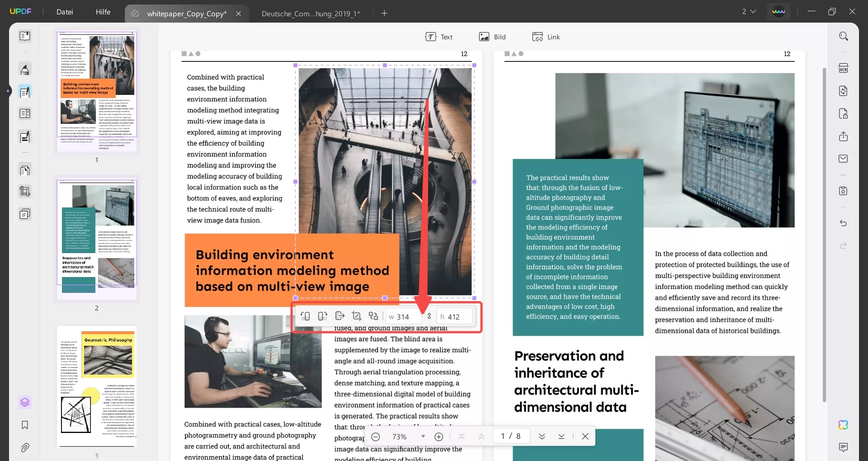Zoom out with the minus button
868x461 pixels.
pyautogui.click(x=376, y=437)
